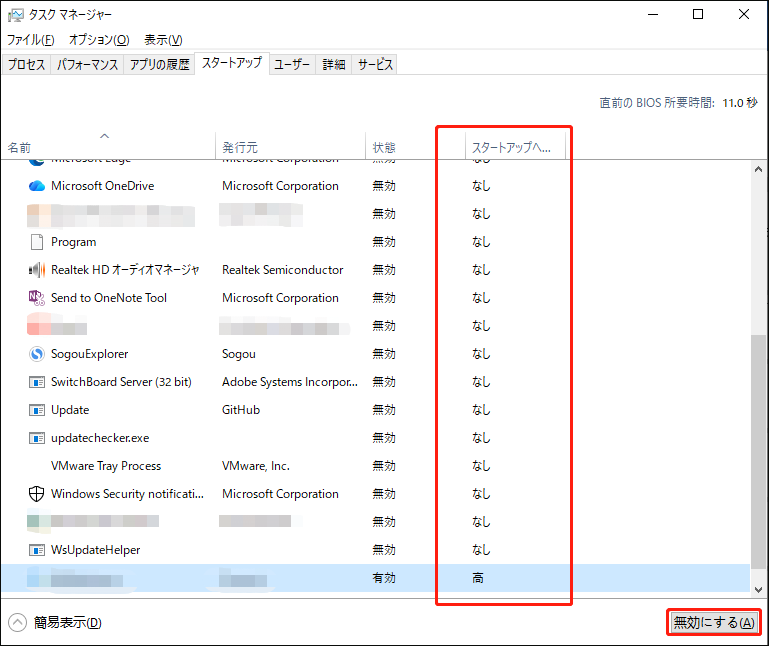Select the VMware Tray Process entry
The height and width of the screenshot is (646, 769).
106,465
